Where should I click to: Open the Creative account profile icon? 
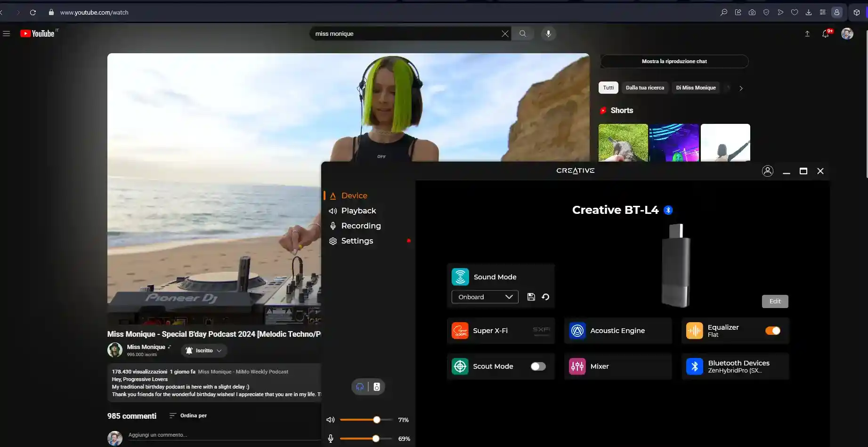tap(768, 171)
